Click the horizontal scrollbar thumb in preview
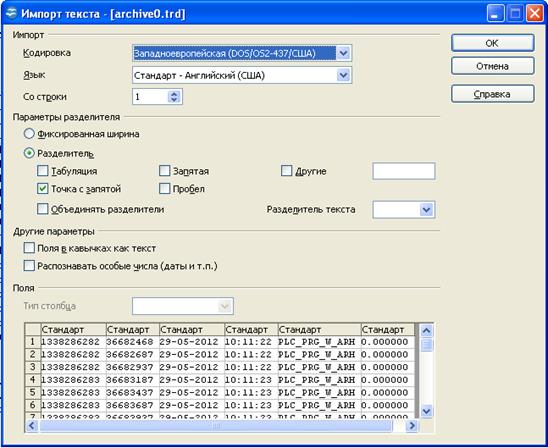Image resolution: width=548 pixels, height=448 pixels. coord(216,426)
